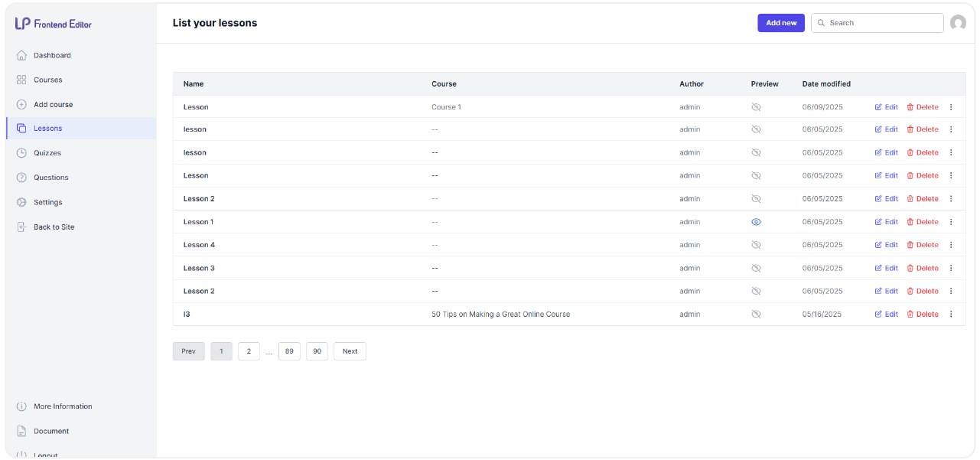980x460 pixels.
Task: Enable preview for Lesson 4
Action: click(x=756, y=244)
